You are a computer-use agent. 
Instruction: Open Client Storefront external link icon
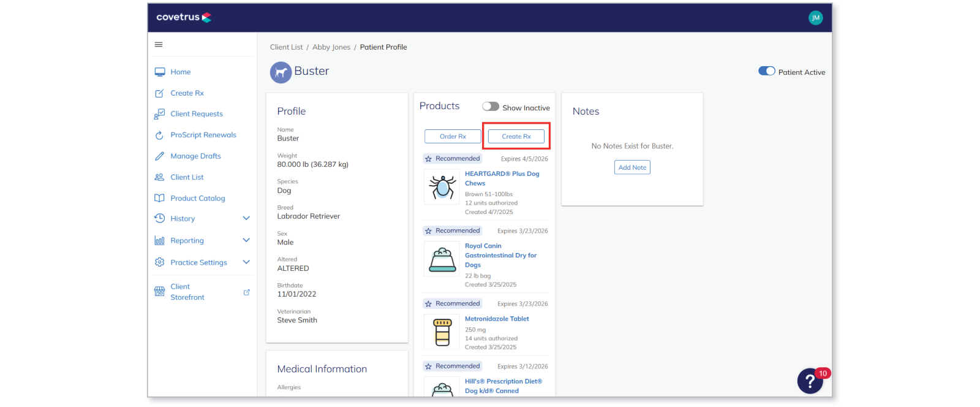click(x=247, y=292)
